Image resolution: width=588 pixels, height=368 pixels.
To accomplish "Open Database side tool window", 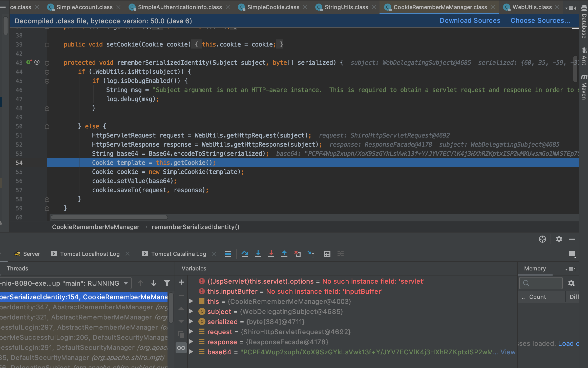I will tap(584, 22).
